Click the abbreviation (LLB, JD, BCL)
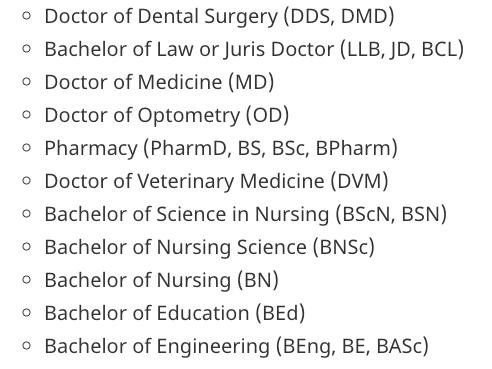Screen dimensions: 492x369 click(402, 50)
